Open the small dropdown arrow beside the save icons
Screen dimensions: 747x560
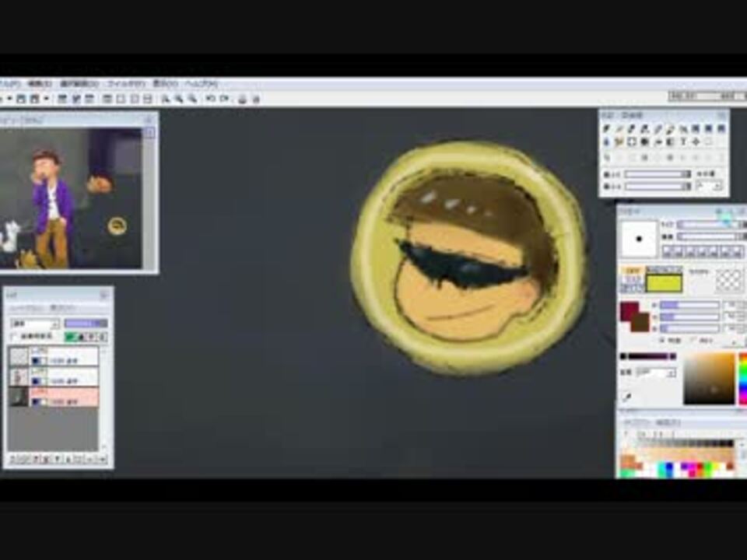(x=46, y=99)
